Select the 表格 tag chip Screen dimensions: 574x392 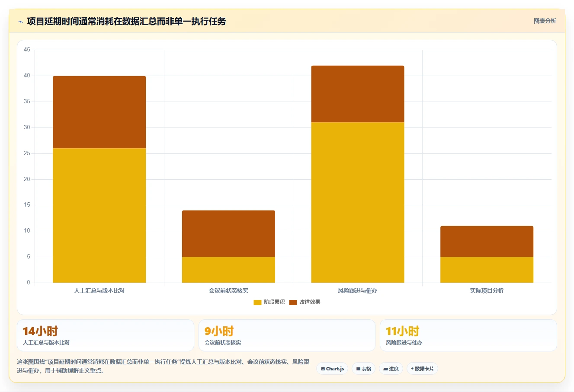coord(363,369)
